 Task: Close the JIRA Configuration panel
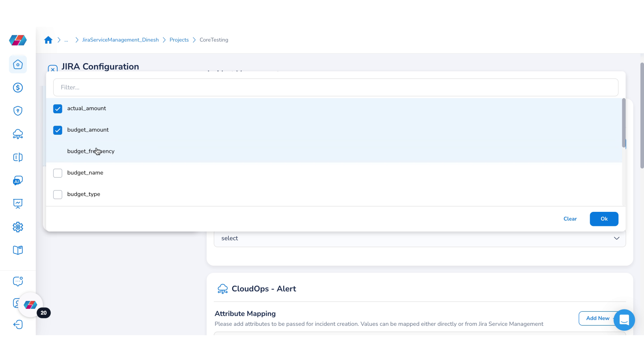pyautogui.click(x=53, y=69)
